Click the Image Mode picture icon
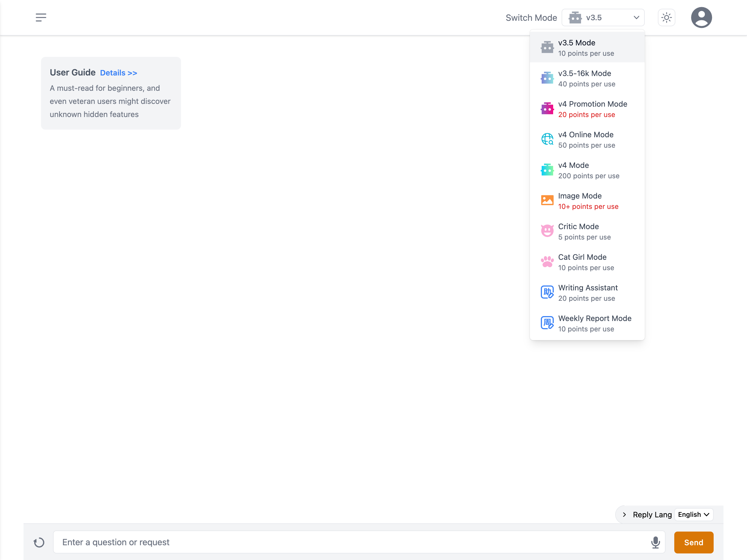 point(547,201)
